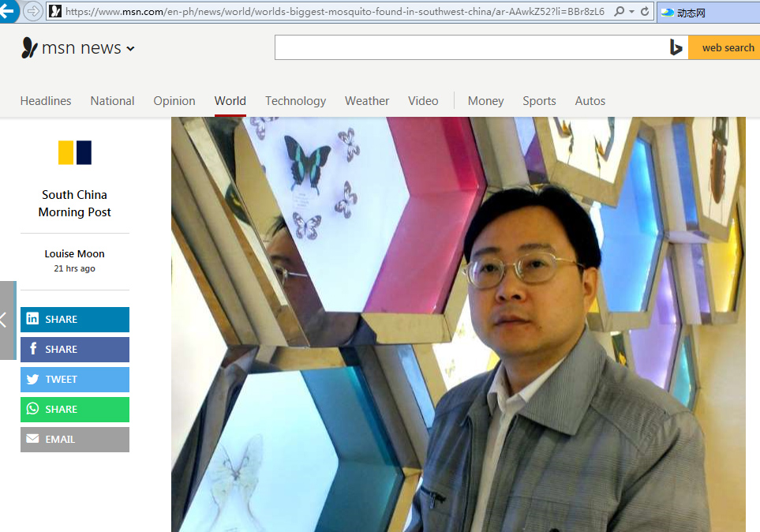Click the article photo of man beside butterfly displays
The width and height of the screenshot is (760, 532).
tap(458, 324)
